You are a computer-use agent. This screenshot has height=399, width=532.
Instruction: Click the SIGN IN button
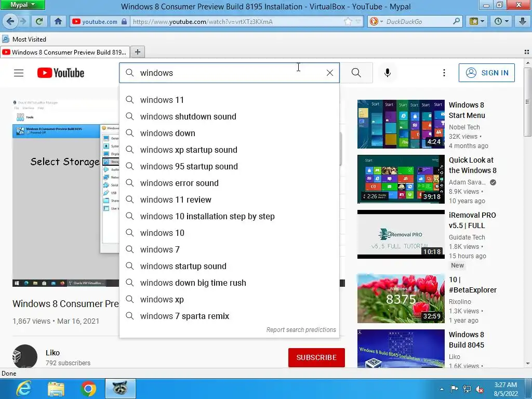(486, 73)
